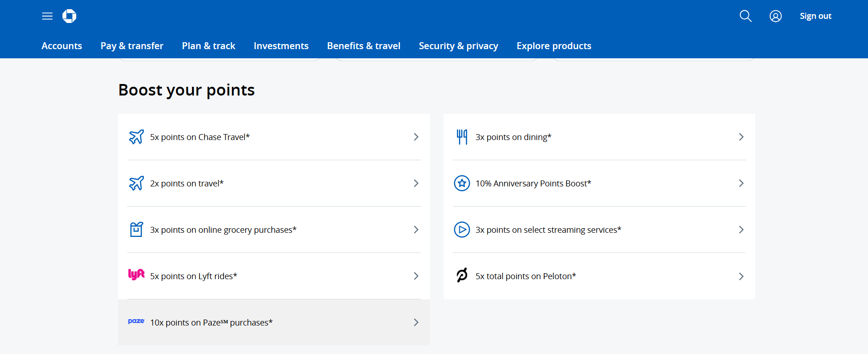The width and height of the screenshot is (868, 354).
Task: Click the play-circle streaming icon
Action: coord(462,230)
